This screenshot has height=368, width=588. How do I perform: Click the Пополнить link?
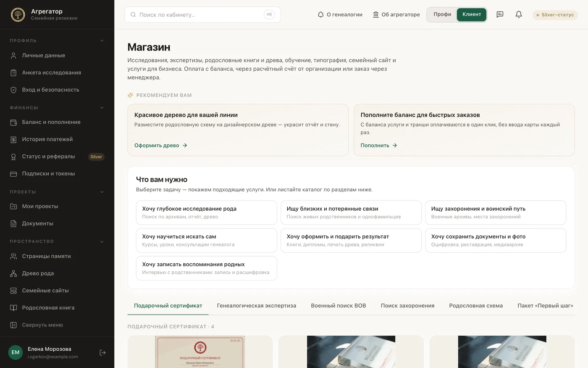pos(379,146)
